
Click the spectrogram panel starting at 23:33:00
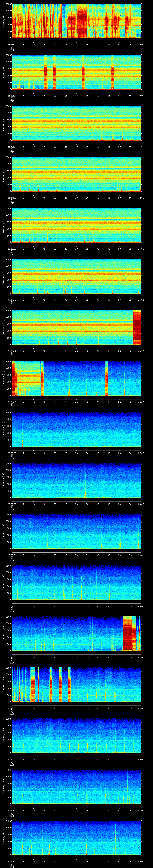click(x=77, y=276)
